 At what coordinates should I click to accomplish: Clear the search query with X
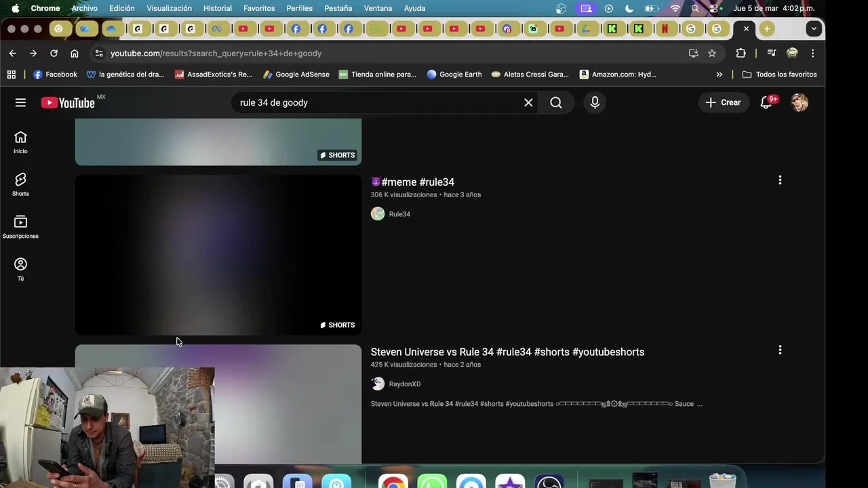click(x=528, y=102)
